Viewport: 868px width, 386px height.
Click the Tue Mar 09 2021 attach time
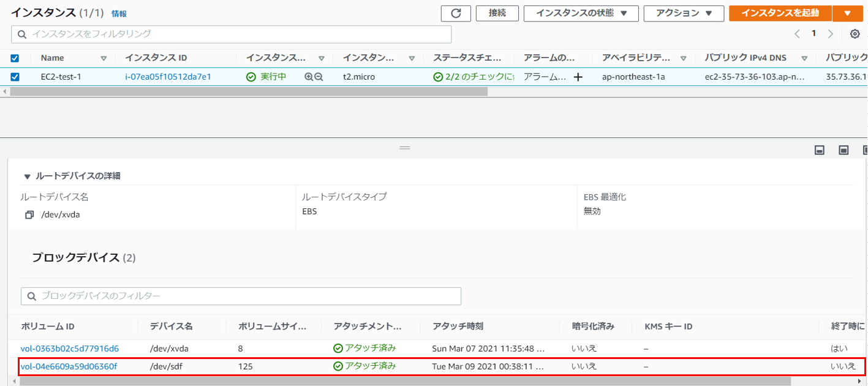[x=489, y=367]
